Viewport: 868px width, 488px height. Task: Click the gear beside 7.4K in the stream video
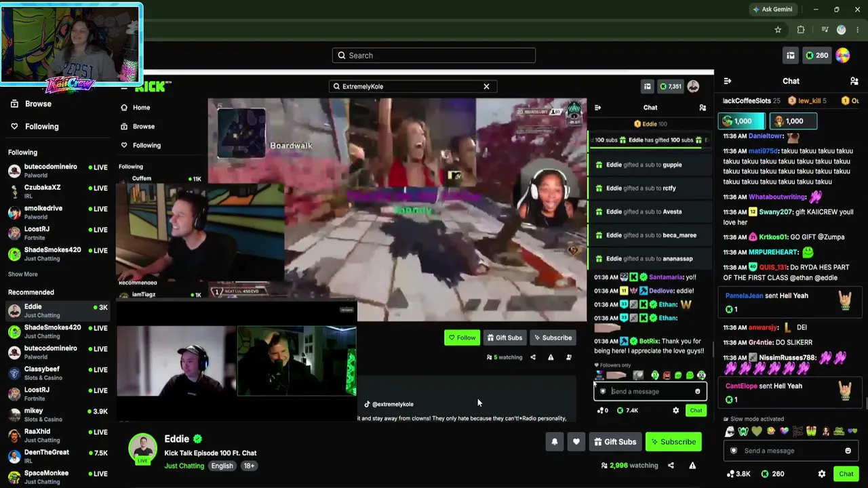click(675, 411)
